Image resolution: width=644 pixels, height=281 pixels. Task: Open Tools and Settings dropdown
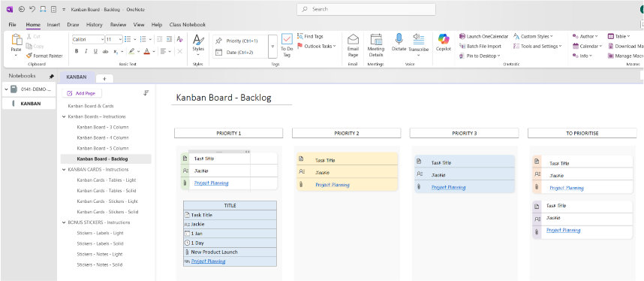click(x=537, y=46)
